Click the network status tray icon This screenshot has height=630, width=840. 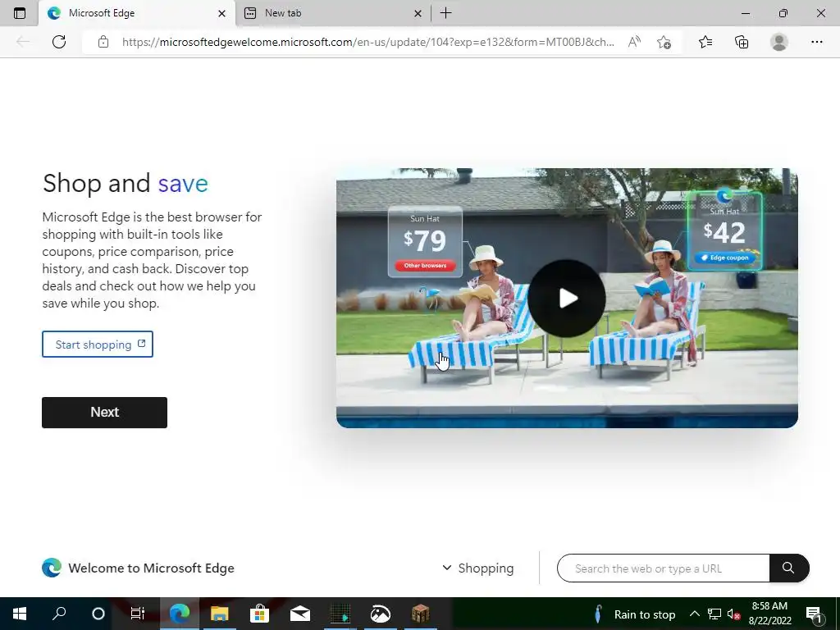714,614
